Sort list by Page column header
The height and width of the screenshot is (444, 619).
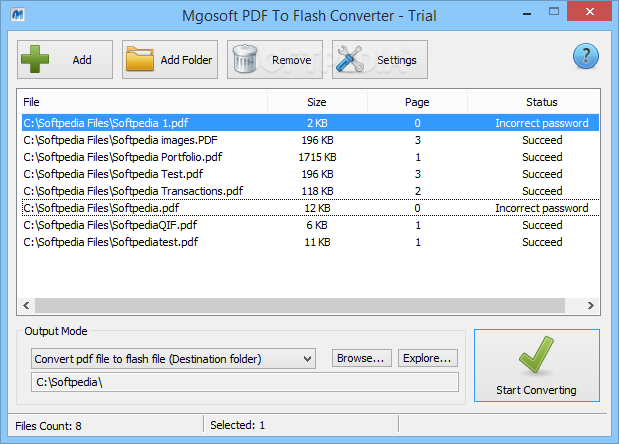(x=417, y=102)
